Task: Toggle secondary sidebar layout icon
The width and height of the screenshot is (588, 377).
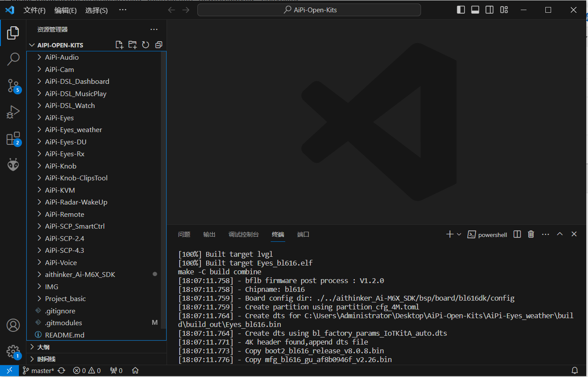Action: coord(490,10)
